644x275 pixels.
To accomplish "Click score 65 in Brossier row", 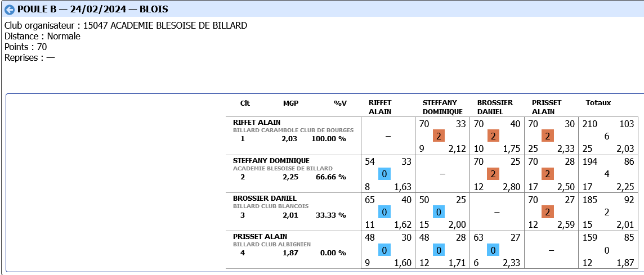I will click(x=370, y=200).
